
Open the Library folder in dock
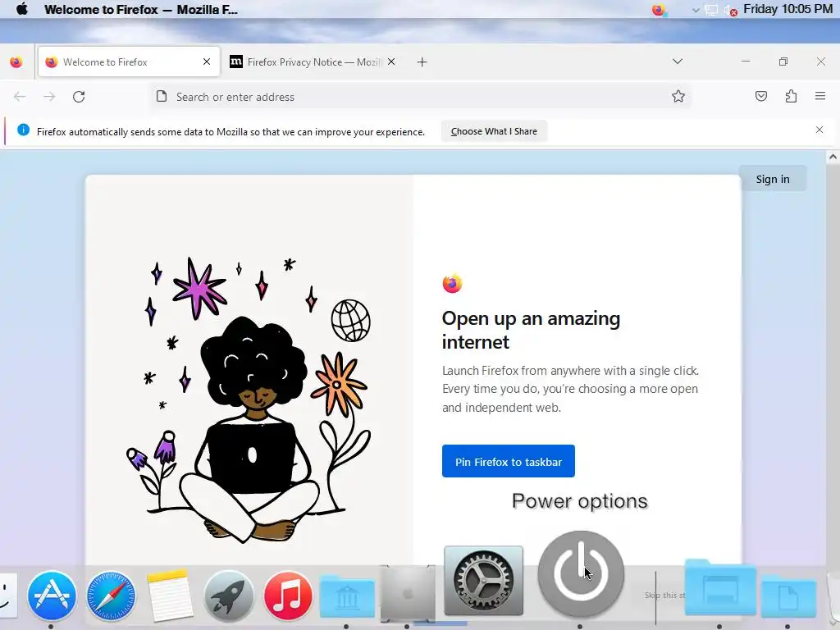[x=347, y=596]
